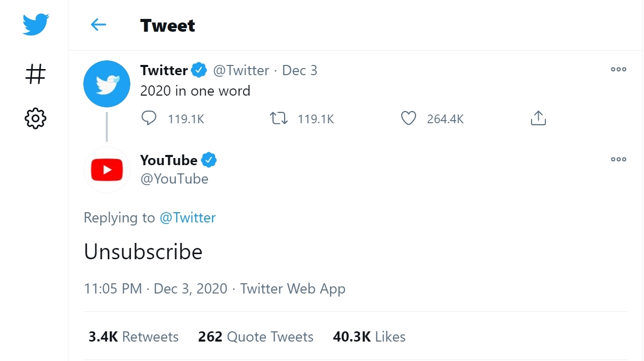
Task: Click the Twitter bird home logo
Action: [35, 25]
